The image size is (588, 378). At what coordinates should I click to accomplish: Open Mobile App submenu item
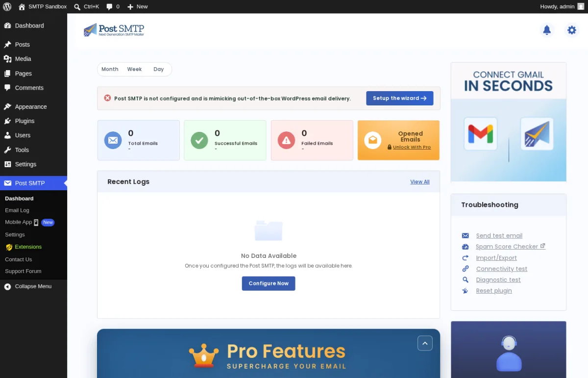[x=29, y=222]
